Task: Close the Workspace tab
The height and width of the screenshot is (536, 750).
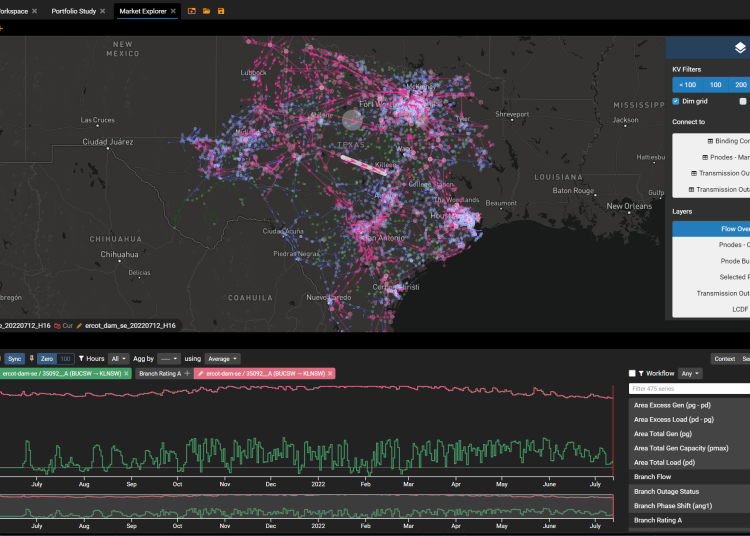Action: [34, 11]
